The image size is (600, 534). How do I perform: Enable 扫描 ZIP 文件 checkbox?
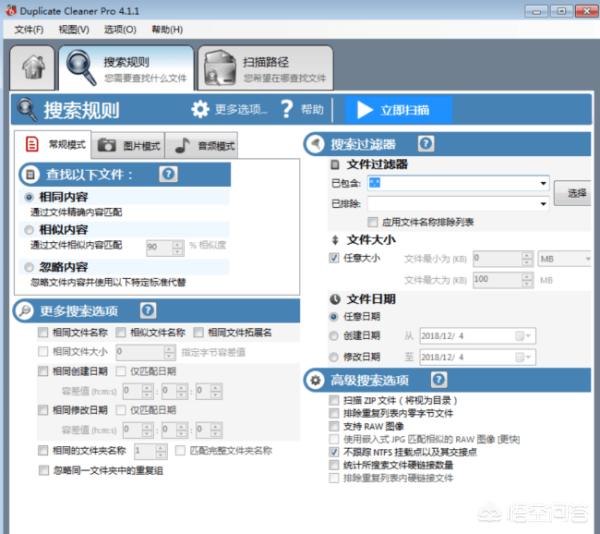tap(334, 400)
